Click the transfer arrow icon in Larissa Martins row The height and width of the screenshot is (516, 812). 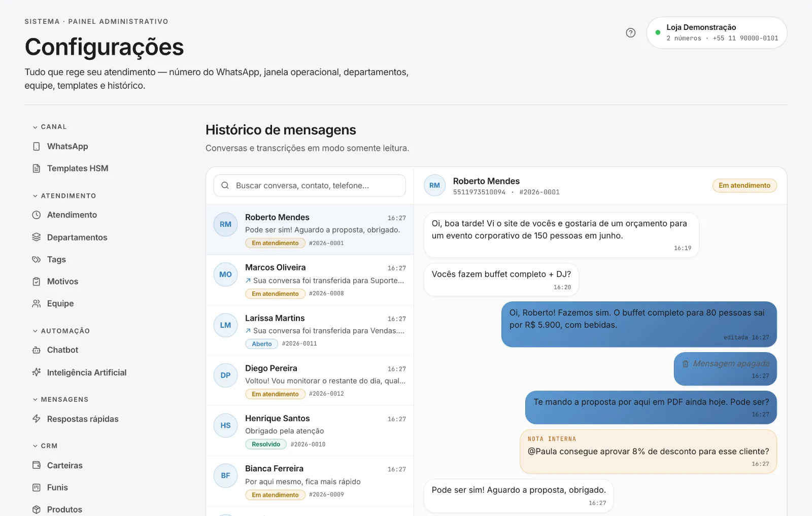[248, 331]
